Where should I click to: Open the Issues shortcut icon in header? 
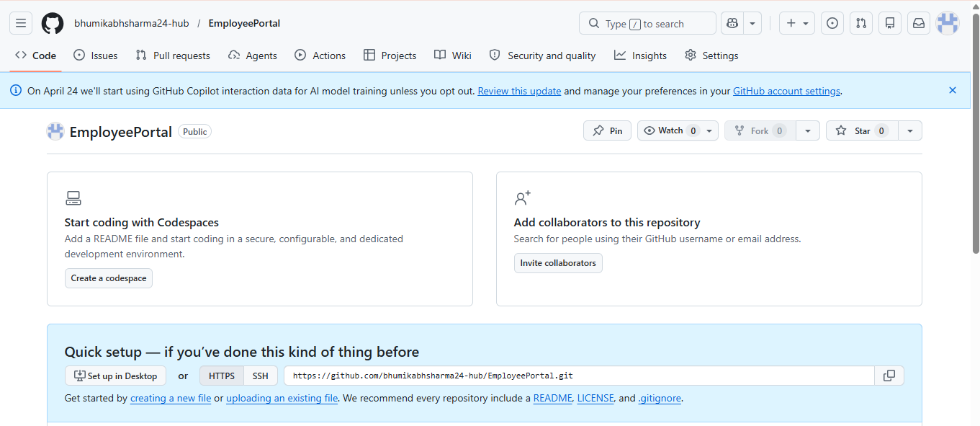point(832,23)
